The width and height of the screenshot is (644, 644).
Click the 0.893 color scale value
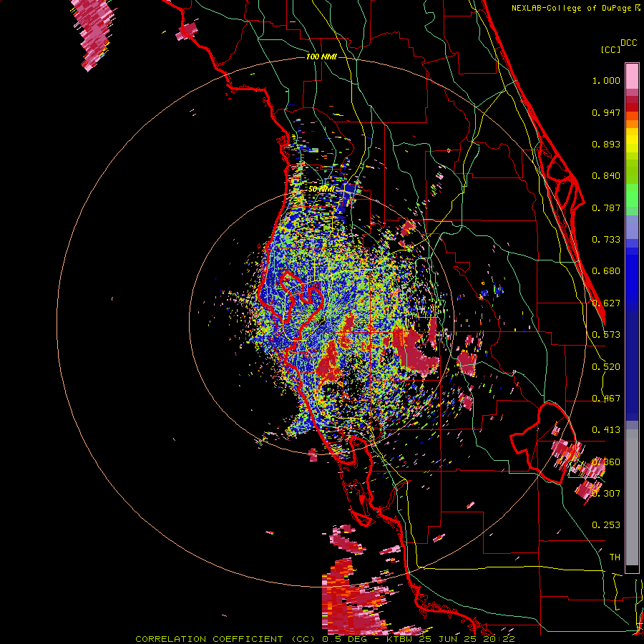(x=606, y=144)
